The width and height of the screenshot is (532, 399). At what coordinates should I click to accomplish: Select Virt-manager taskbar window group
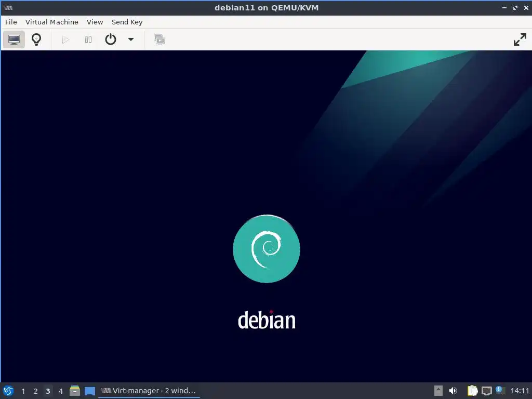(x=149, y=391)
